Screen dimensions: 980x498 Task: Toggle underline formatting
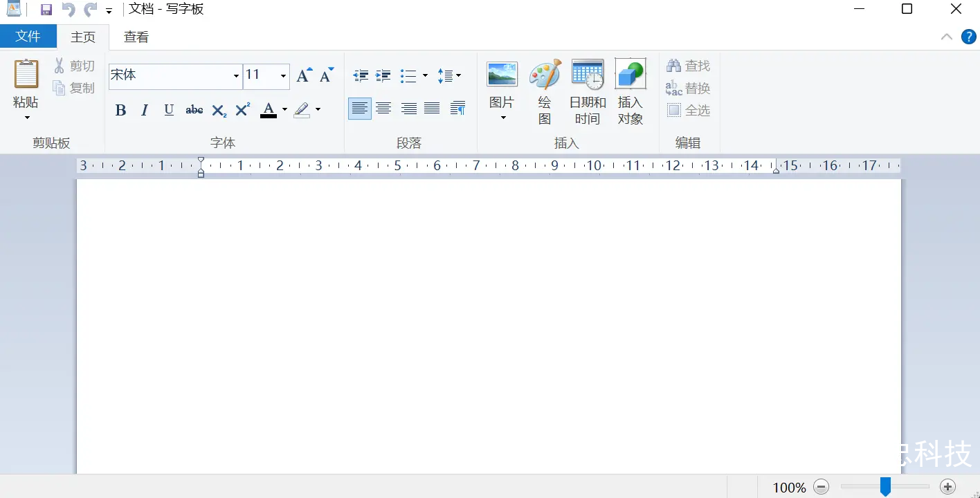point(169,110)
